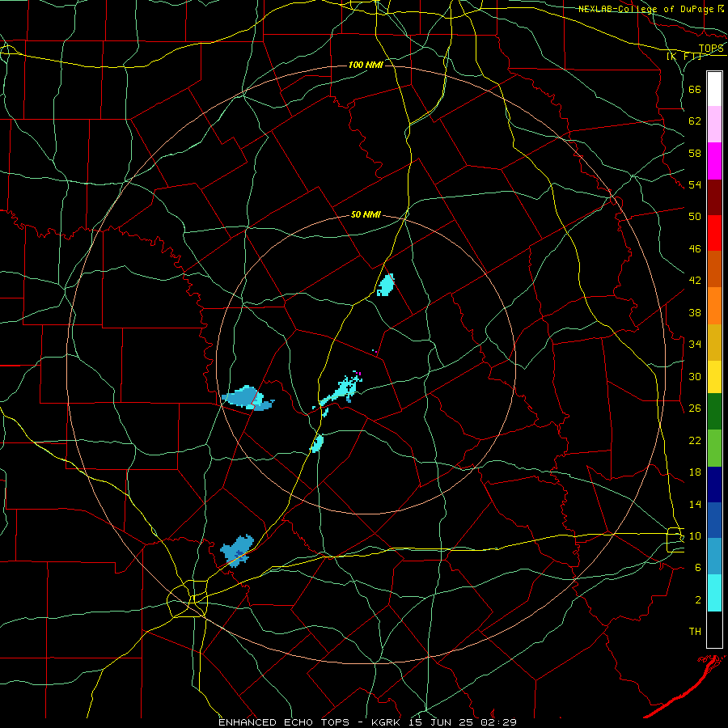Click the blue echo in the southwest
728x728 pixels.
237,551
